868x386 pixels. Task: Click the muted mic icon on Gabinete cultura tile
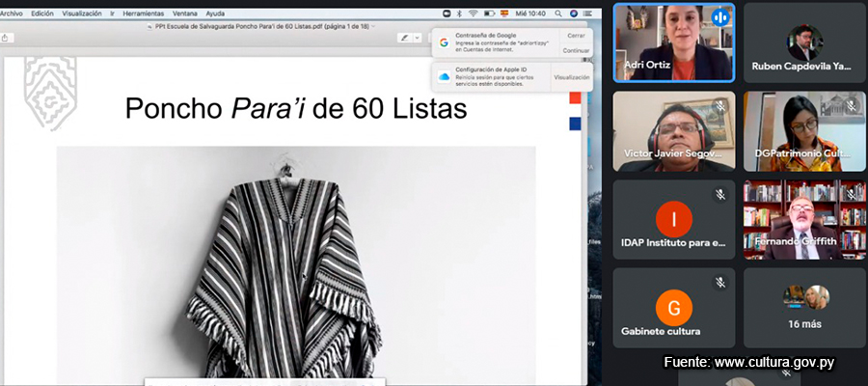[719, 283]
